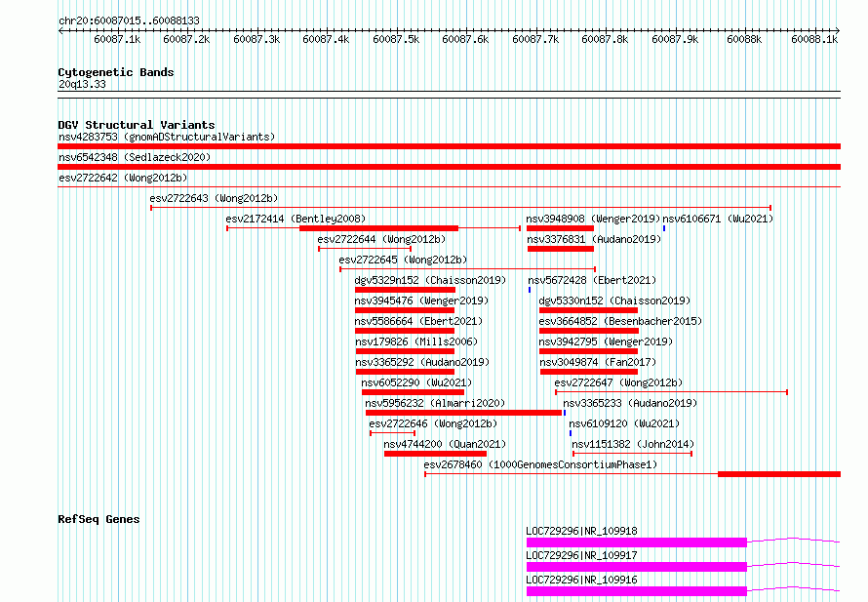Open dgv5329n152 Chaisson2019 variant
The height and width of the screenshot is (602, 868).
pyautogui.click(x=430, y=280)
